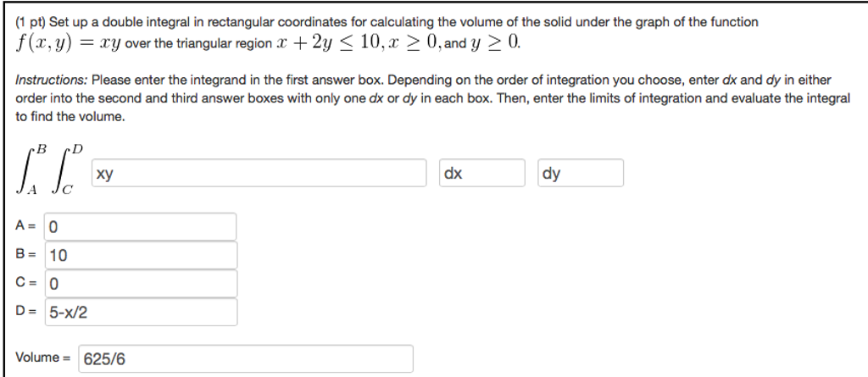The width and height of the screenshot is (868, 377).
Task: Click the "(1 pt)" point value text
Action: [x=31, y=22]
